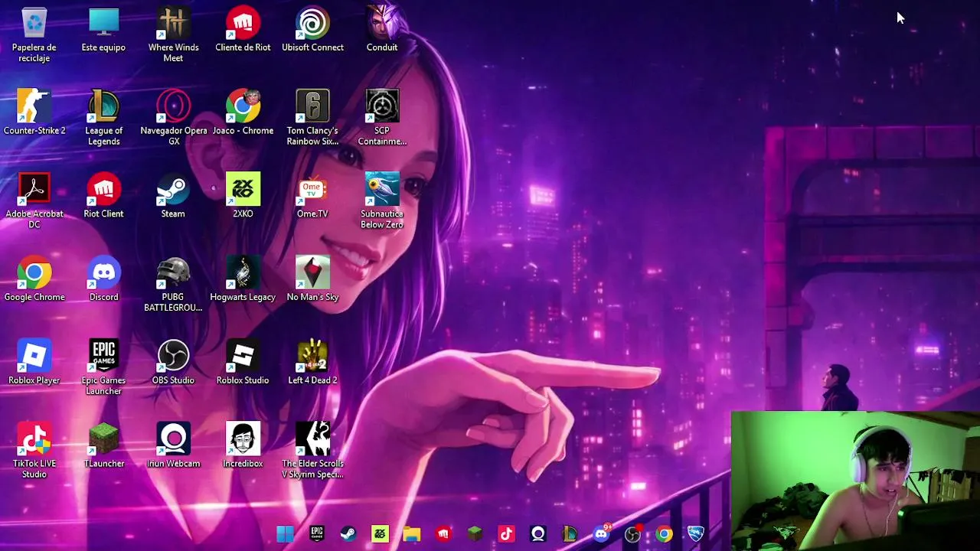This screenshot has width=980, height=551.
Task: Open Steam from the taskbar
Action: coord(348,534)
